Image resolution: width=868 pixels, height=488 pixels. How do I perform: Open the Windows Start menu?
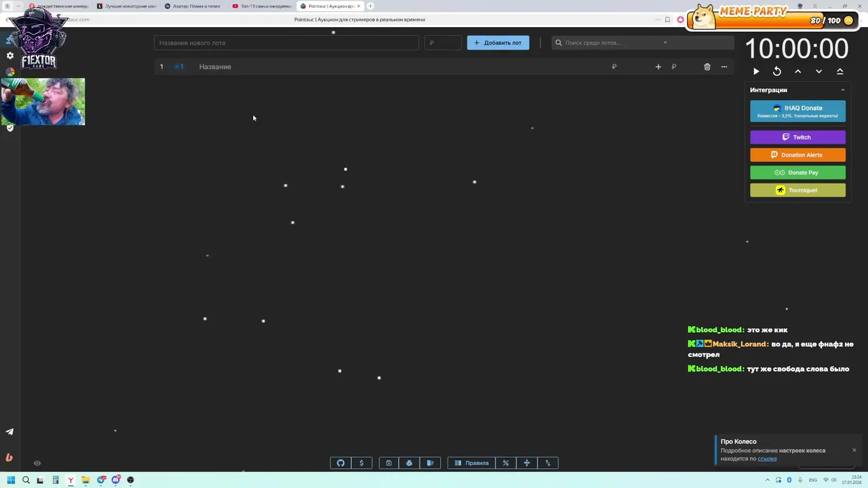tap(11, 480)
